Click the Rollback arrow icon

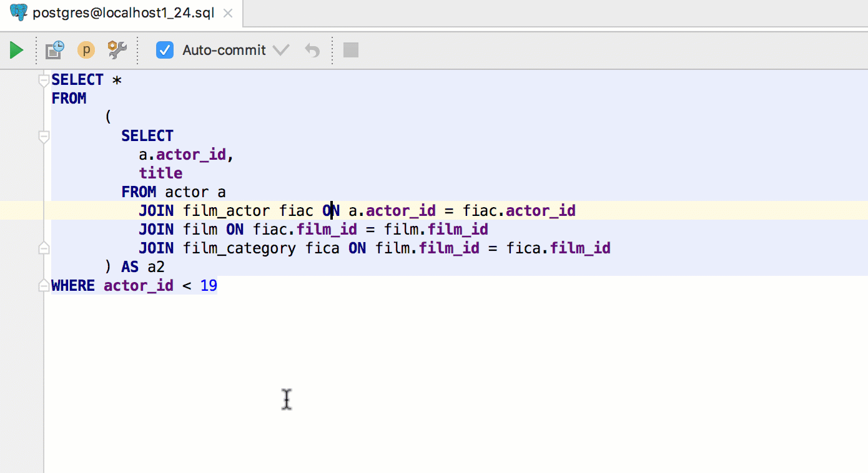coord(312,50)
